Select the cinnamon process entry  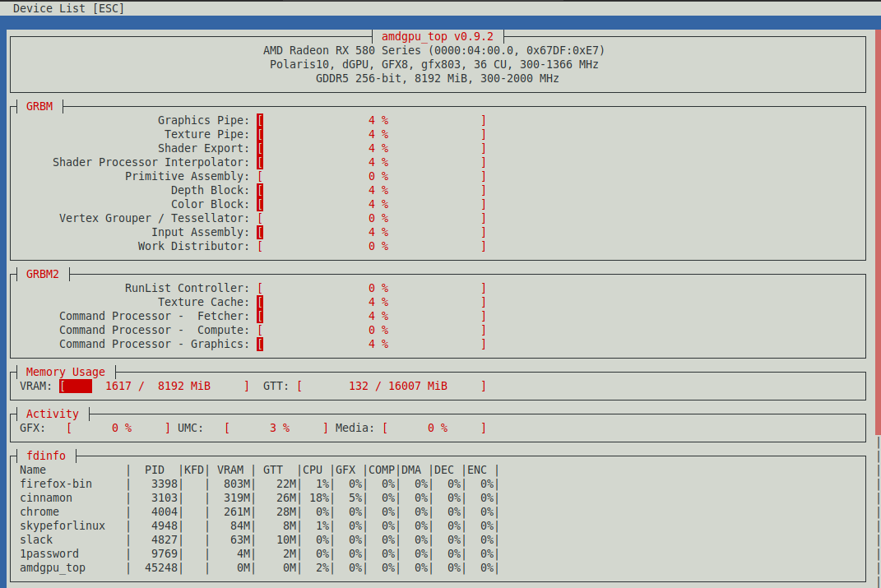pos(46,498)
